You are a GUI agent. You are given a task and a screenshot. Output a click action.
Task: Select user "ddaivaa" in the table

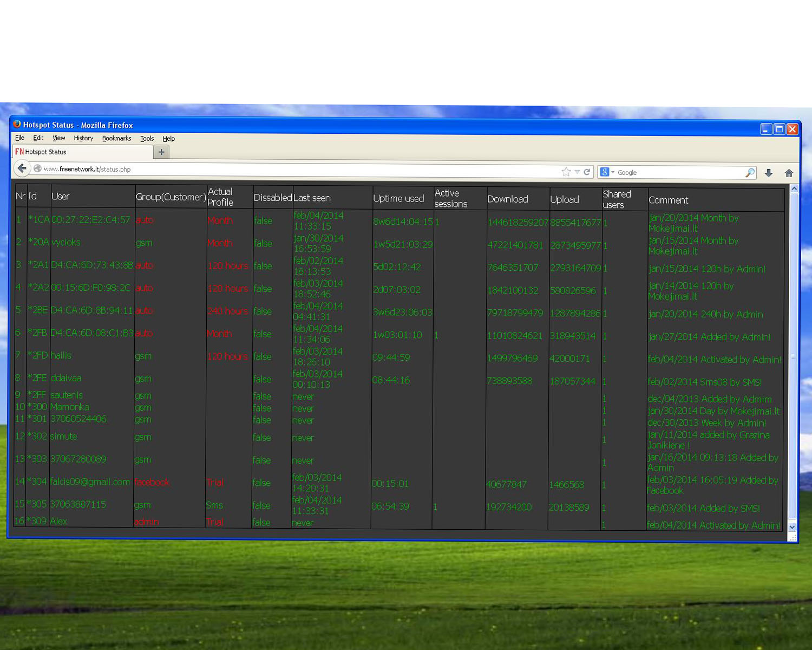66,378
